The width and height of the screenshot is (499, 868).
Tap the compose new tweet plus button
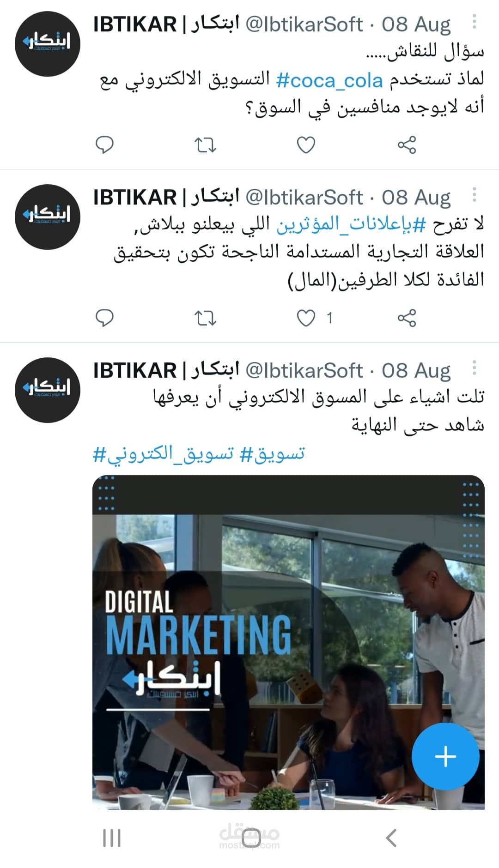pos(445,756)
